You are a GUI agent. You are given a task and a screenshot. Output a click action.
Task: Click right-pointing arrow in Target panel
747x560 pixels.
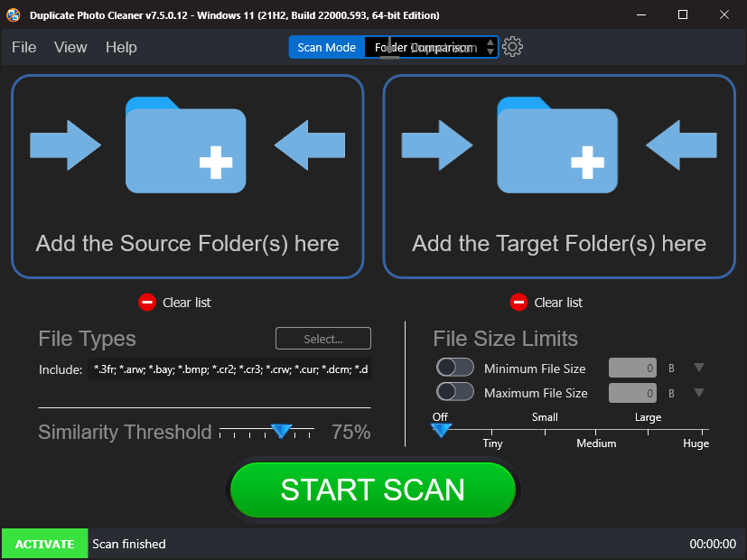click(x=437, y=145)
